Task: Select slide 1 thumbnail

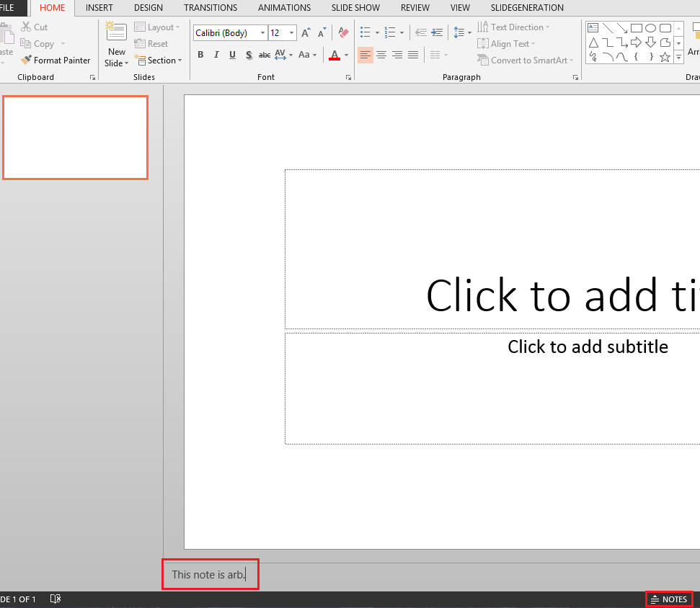Action: pos(75,138)
